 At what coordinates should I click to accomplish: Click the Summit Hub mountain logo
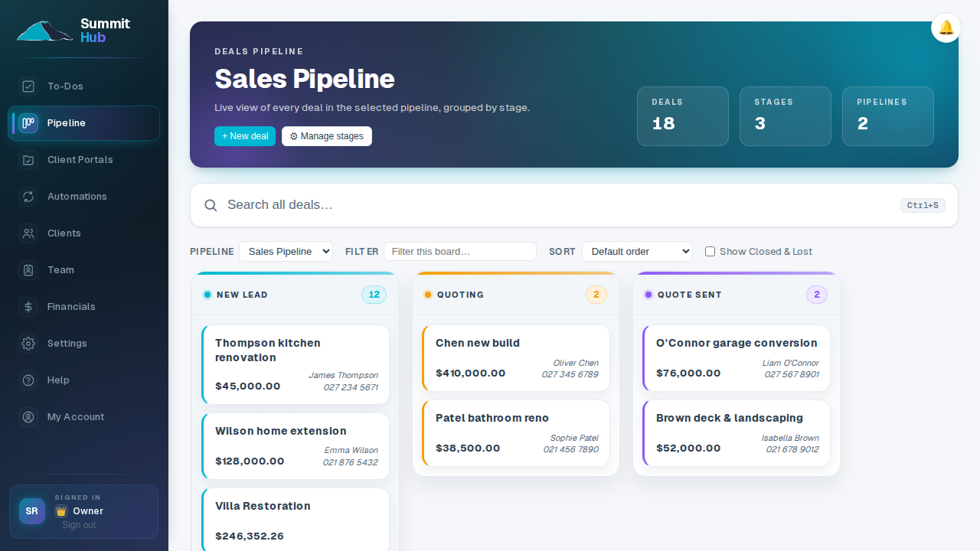[x=45, y=31]
